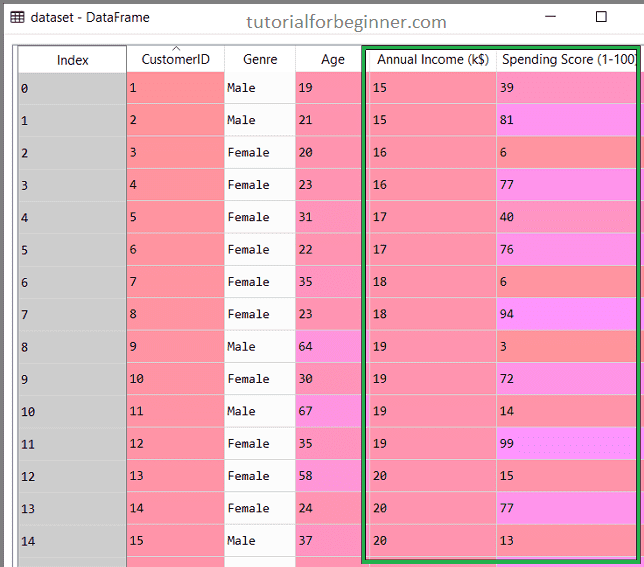
Task: Select Annual Income cell in row 7
Action: (433, 314)
